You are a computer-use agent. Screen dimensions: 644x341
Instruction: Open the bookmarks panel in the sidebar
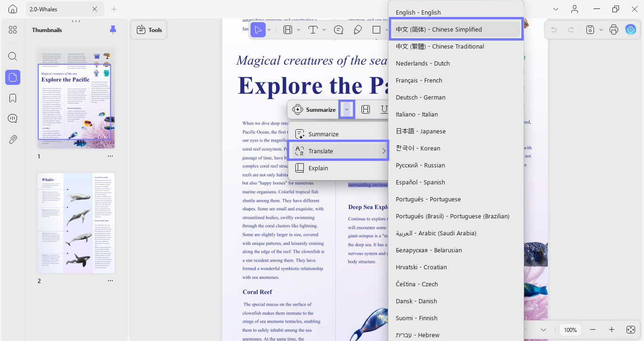tap(12, 98)
